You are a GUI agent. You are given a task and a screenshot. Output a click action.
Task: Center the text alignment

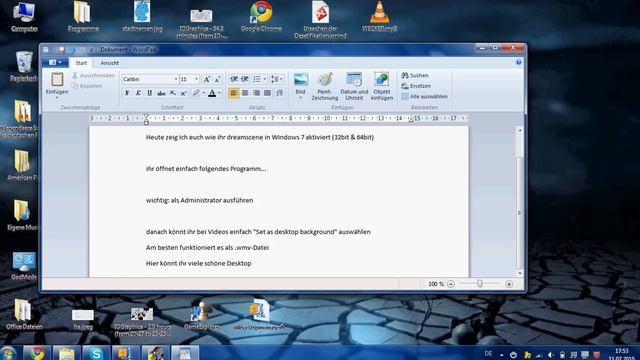click(x=245, y=93)
